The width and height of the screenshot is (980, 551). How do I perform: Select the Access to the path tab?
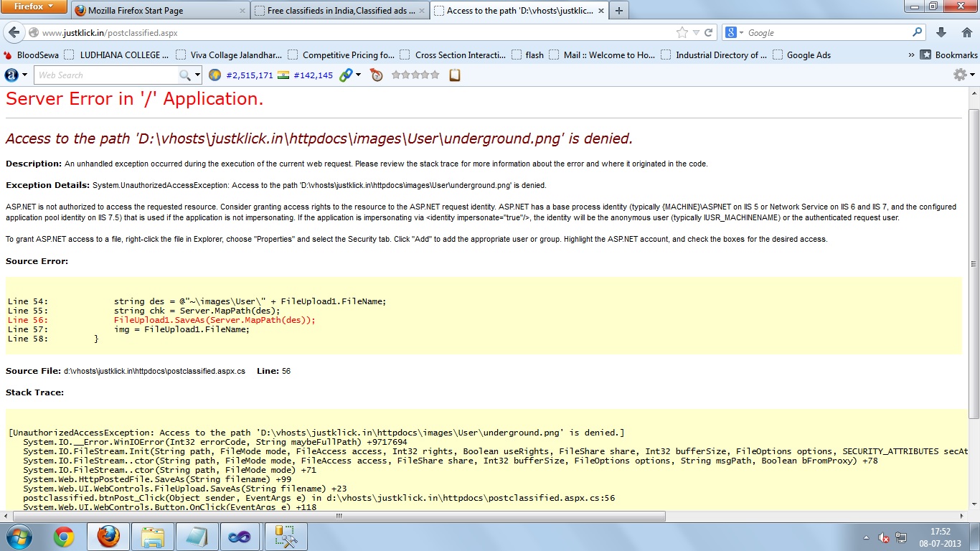[x=520, y=11]
